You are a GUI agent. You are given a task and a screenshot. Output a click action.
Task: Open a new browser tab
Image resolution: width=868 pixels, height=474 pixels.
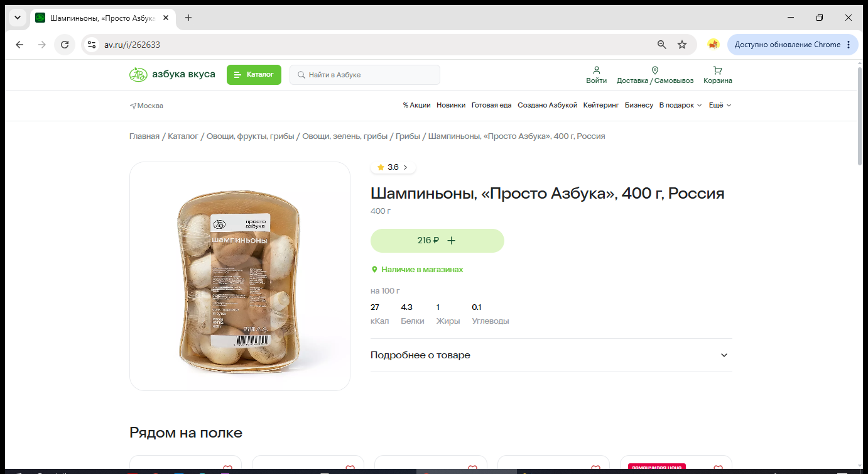[188, 18]
